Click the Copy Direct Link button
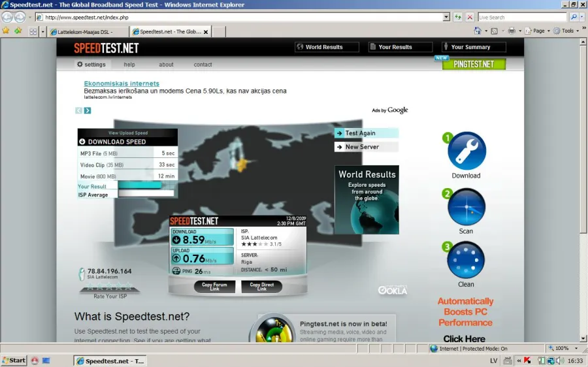The width and height of the screenshot is (588, 367). click(x=262, y=287)
